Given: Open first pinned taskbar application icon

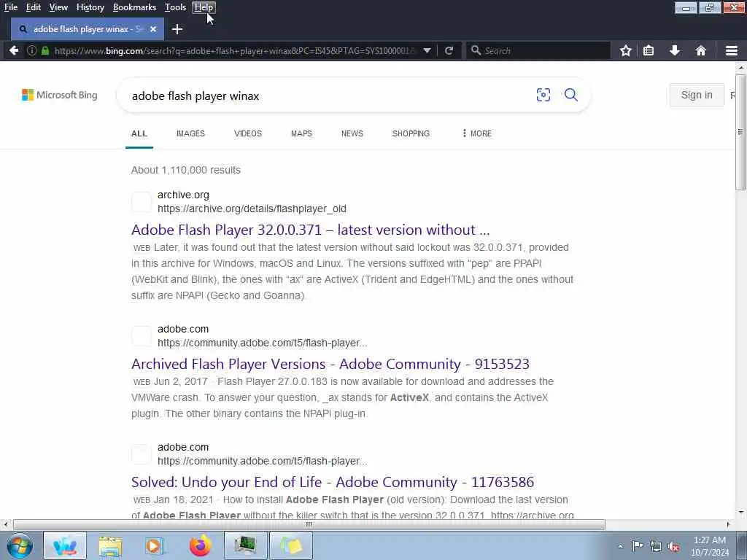Looking at the screenshot, I should tap(65, 545).
